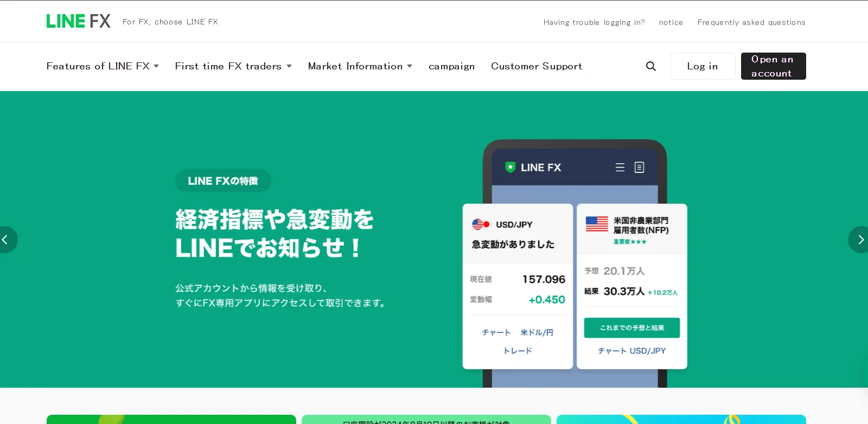Screen dimensions: 868x424
Task: Click the 30.3万人 result value
Action: click(x=624, y=291)
